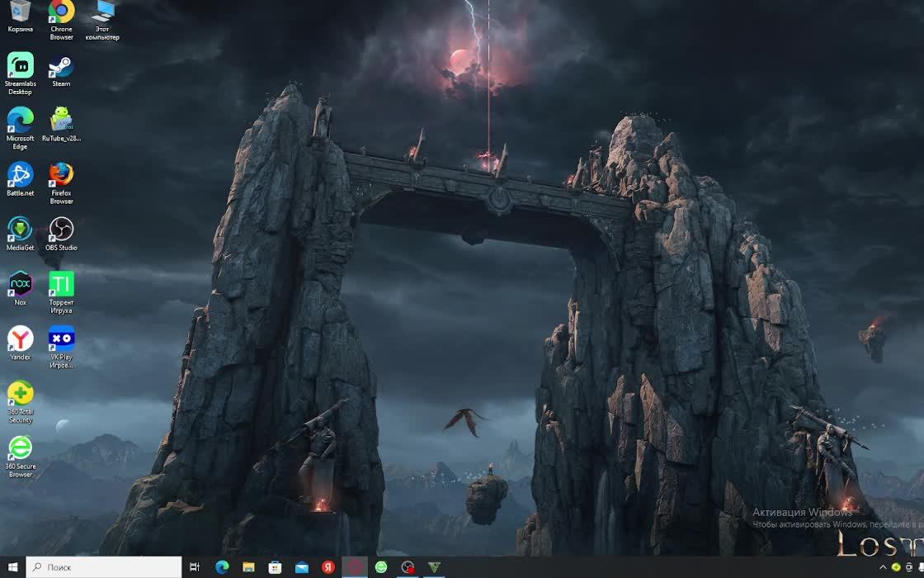The height and width of the screenshot is (578, 924).
Task: Open the Nox emulator desktop shortcut
Action: pos(20,288)
